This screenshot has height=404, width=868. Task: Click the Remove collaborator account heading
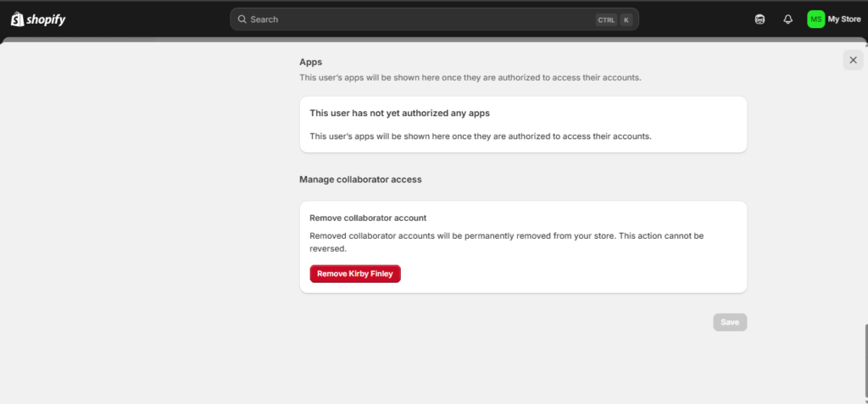pyautogui.click(x=368, y=218)
